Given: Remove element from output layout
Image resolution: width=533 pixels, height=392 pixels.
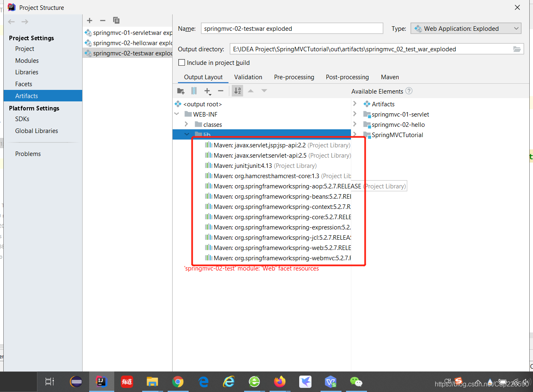Looking at the screenshot, I should click(221, 91).
